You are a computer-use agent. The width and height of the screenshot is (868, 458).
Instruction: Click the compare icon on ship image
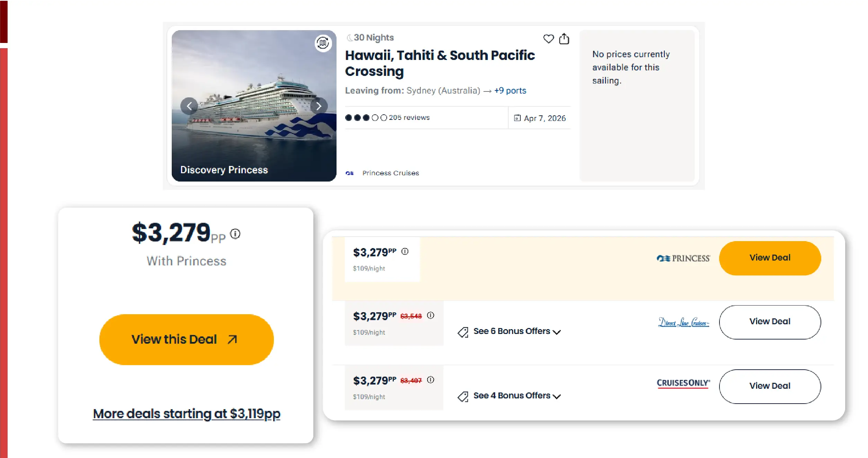(x=323, y=43)
